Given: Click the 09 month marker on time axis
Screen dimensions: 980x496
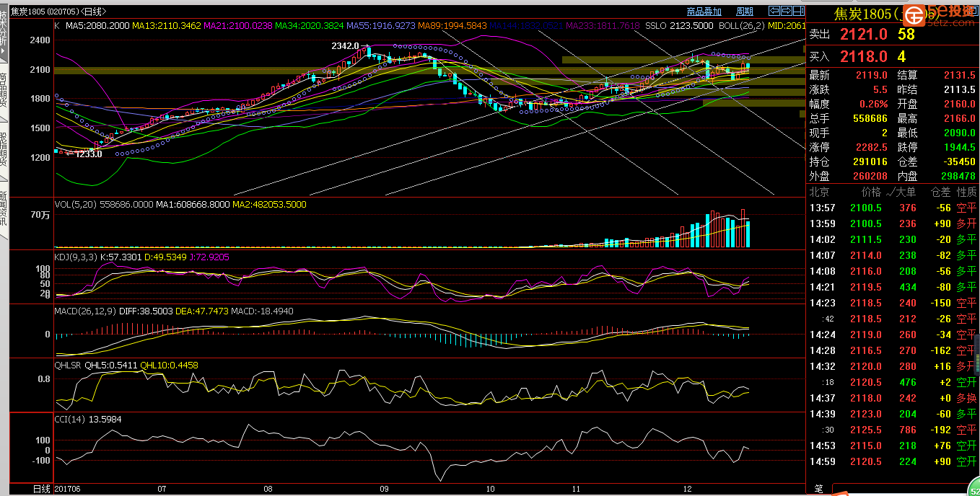Looking at the screenshot, I should pyautogui.click(x=384, y=489).
